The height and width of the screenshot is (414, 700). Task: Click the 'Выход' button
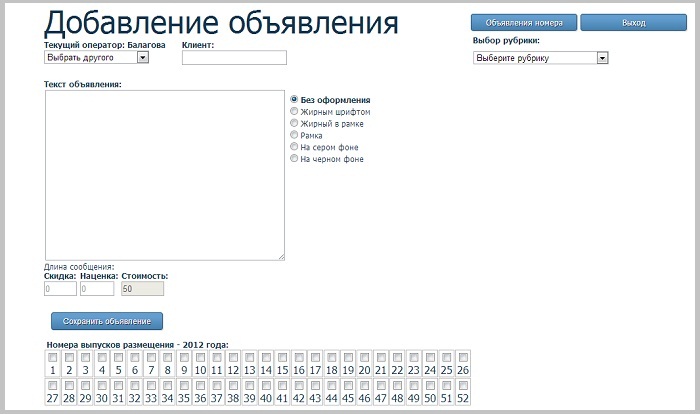coord(633,22)
